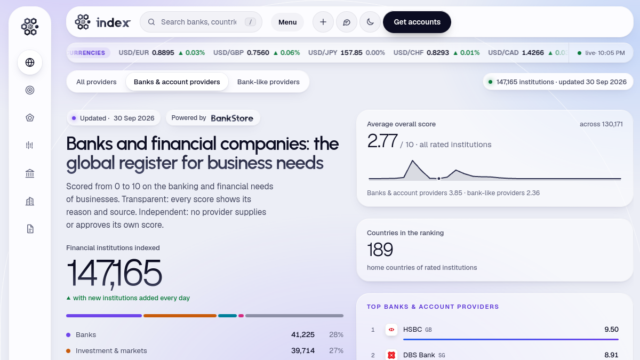Viewport: 640px width, 360px height.
Task: Click the Get accounts button
Action: [x=417, y=22]
